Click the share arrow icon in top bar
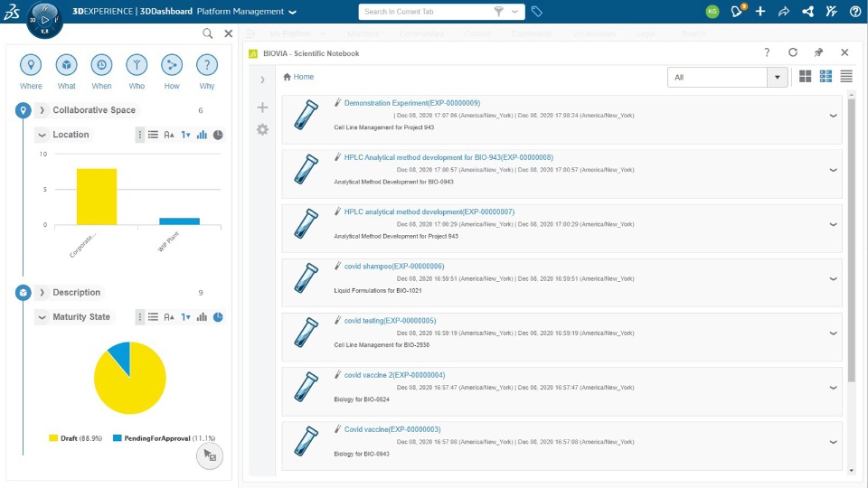The image size is (868, 488). click(x=784, y=12)
